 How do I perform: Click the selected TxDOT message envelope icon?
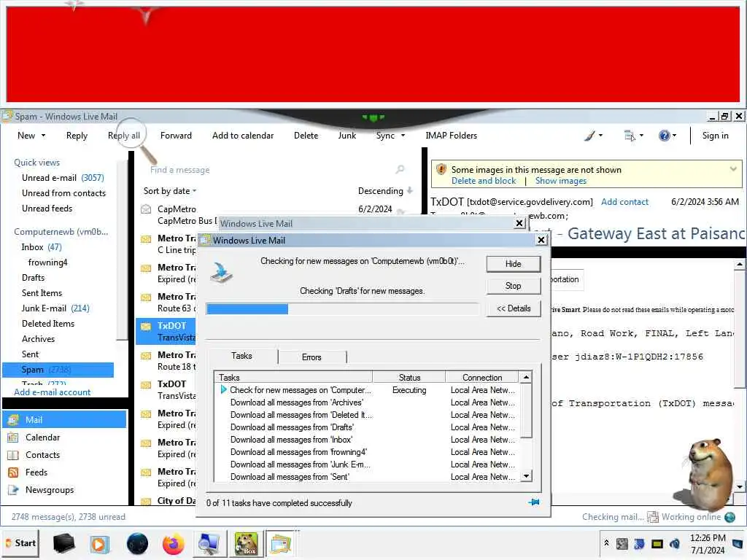[146, 326]
